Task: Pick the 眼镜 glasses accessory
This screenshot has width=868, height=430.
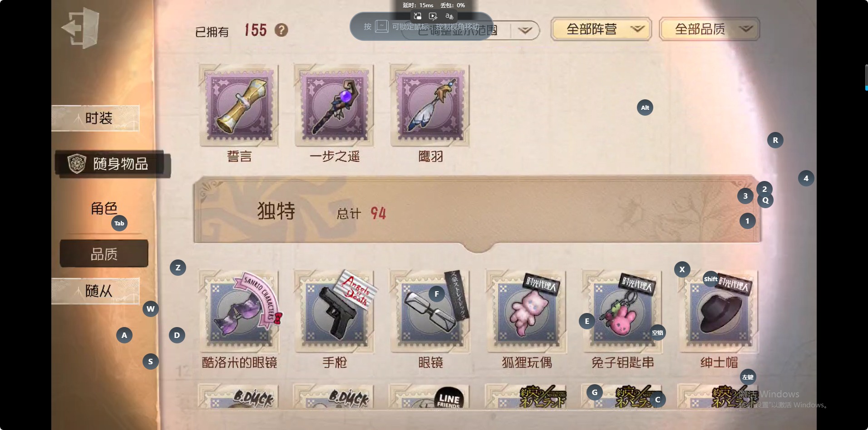Action: click(430, 311)
